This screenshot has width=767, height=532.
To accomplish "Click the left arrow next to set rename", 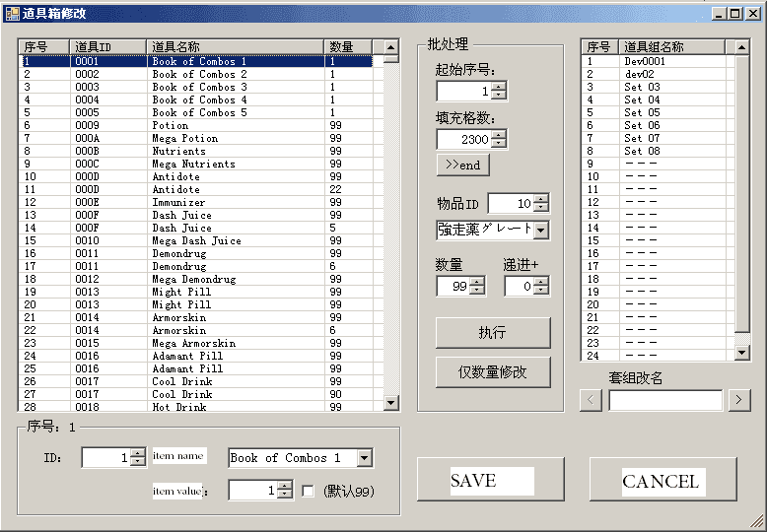I will pyautogui.click(x=591, y=400).
